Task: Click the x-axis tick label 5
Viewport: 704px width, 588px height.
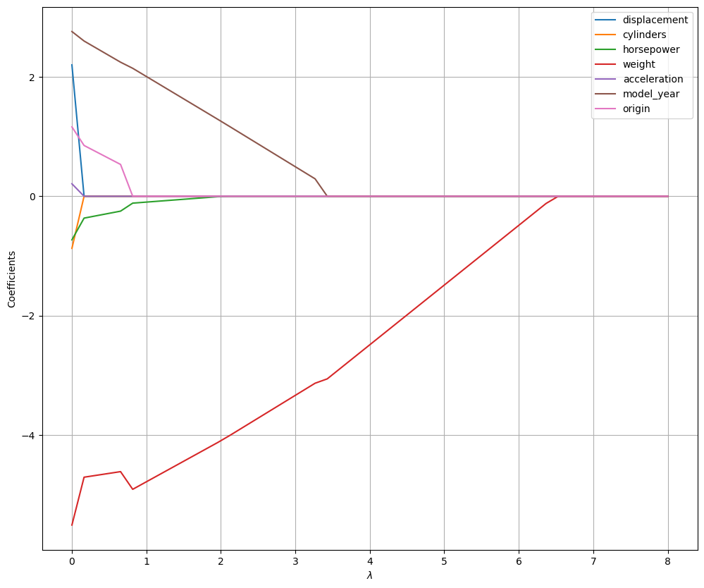Action: pos(444,562)
